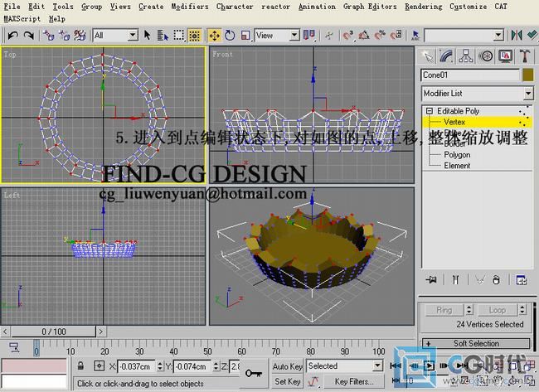This screenshot has width=539, height=392.
Task: Open the File menu
Action: pos(12,7)
